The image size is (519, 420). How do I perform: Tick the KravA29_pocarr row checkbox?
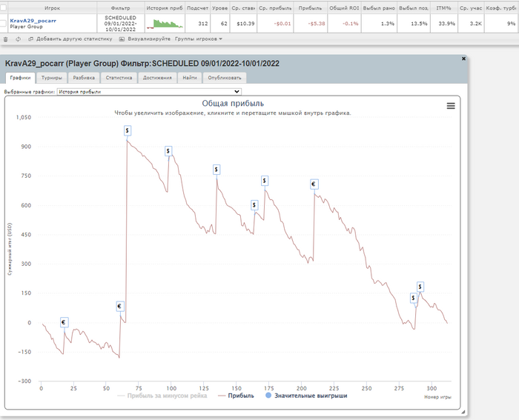point(3,23)
